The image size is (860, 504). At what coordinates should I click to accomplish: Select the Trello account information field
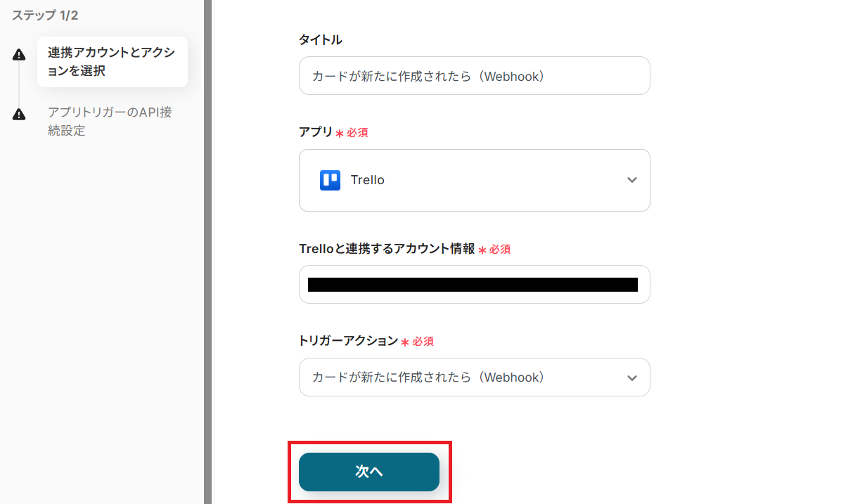[x=474, y=285]
